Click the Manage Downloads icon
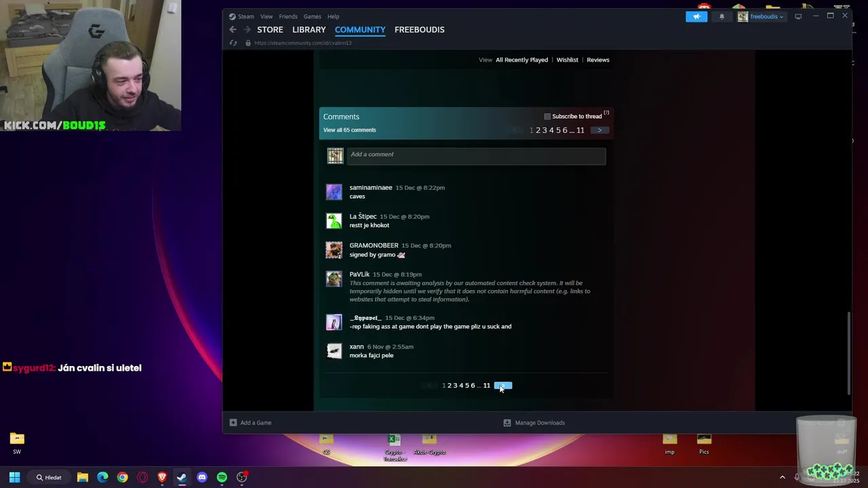 507,422
